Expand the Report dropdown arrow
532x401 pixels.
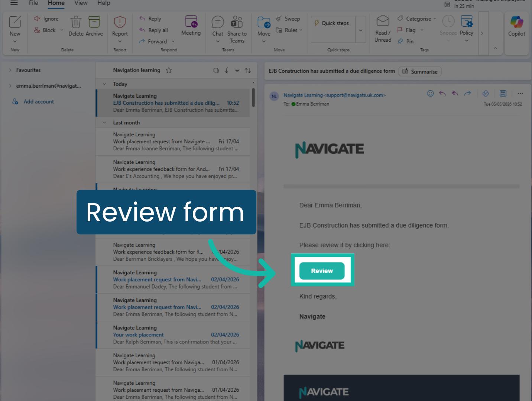click(120, 42)
